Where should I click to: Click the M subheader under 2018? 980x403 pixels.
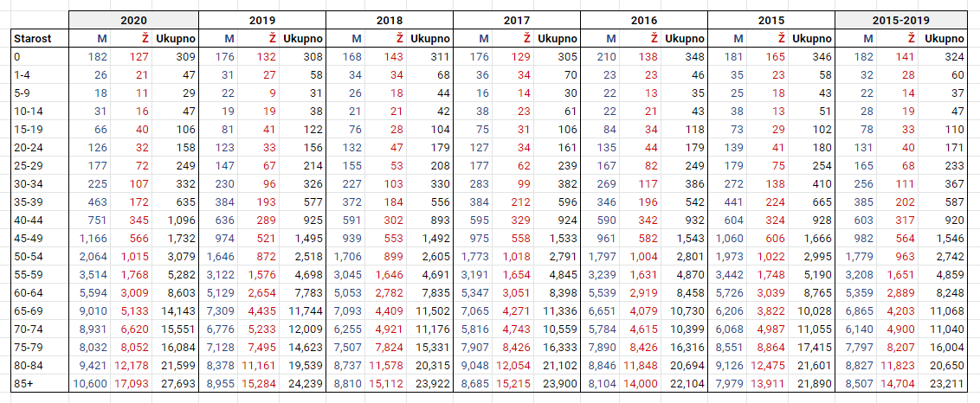(357, 39)
